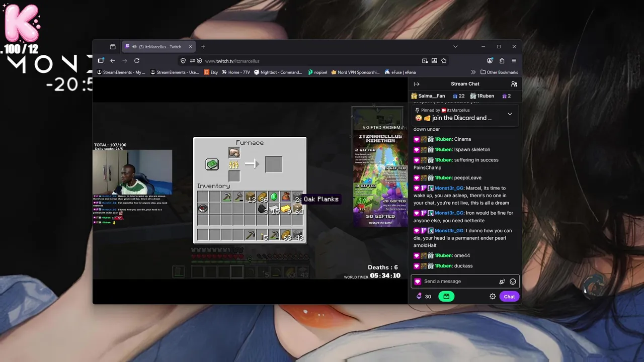Expand the Other Bookmarks folder
Screen dimensions: 644x362
click(499, 72)
